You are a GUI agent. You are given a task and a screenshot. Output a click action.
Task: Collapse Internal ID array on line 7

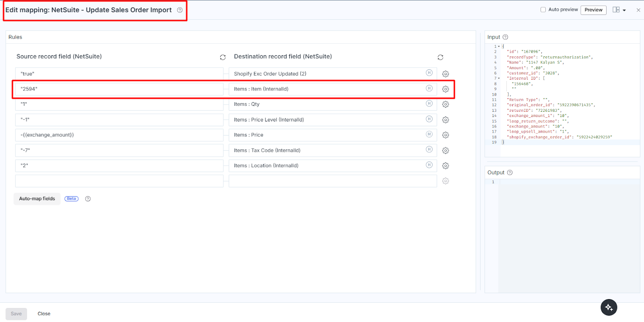[x=499, y=78]
